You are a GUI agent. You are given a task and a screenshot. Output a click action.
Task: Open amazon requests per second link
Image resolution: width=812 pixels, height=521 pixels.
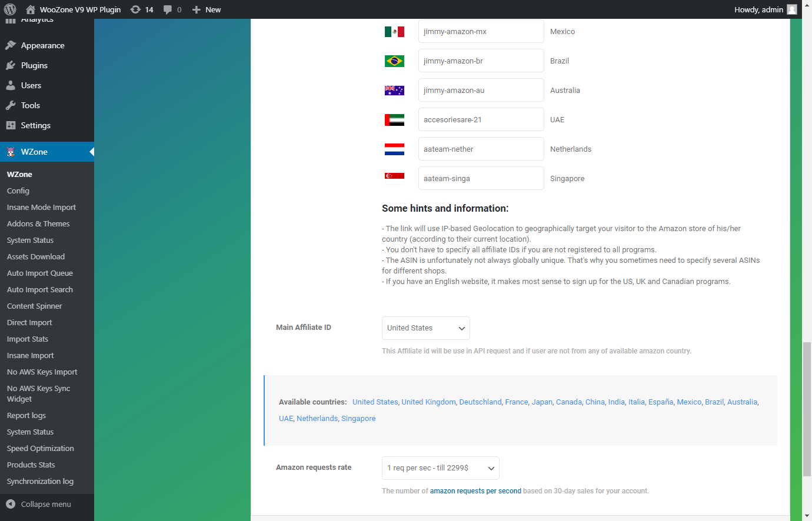click(x=475, y=491)
